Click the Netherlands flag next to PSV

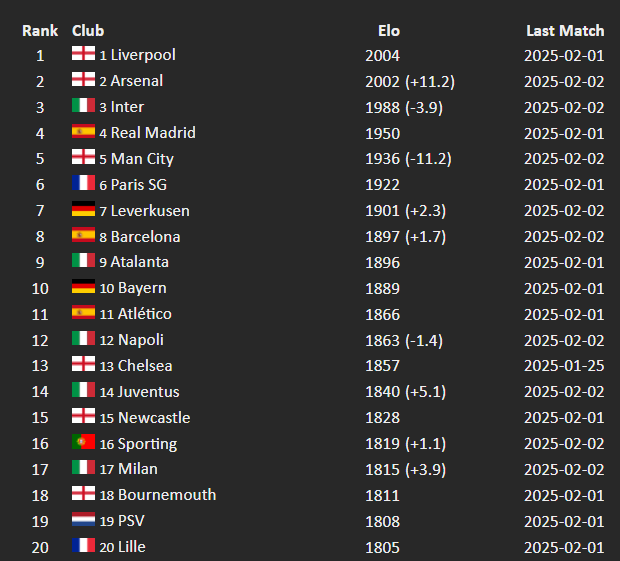tap(83, 521)
